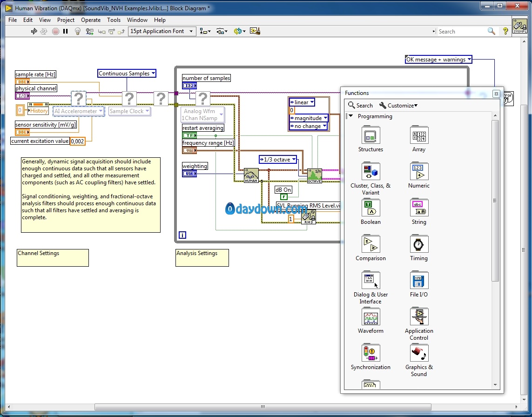
Task: Open the Timing palette
Action: [x=419, y=248]
